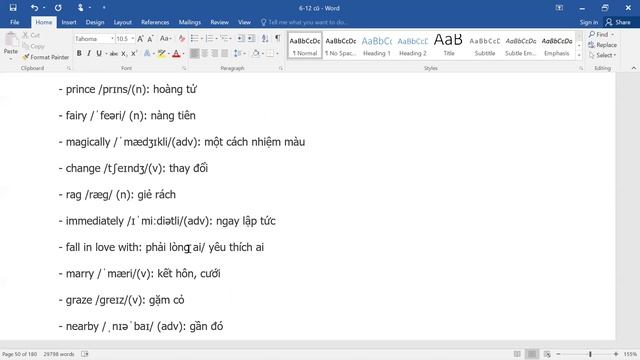The image size is (640, 360).
Task: Switch to the References tab
Action: point(155,22)
